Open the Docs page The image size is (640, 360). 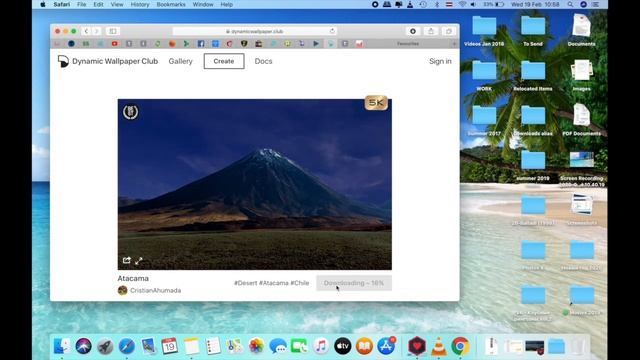(x=263, y=61)
